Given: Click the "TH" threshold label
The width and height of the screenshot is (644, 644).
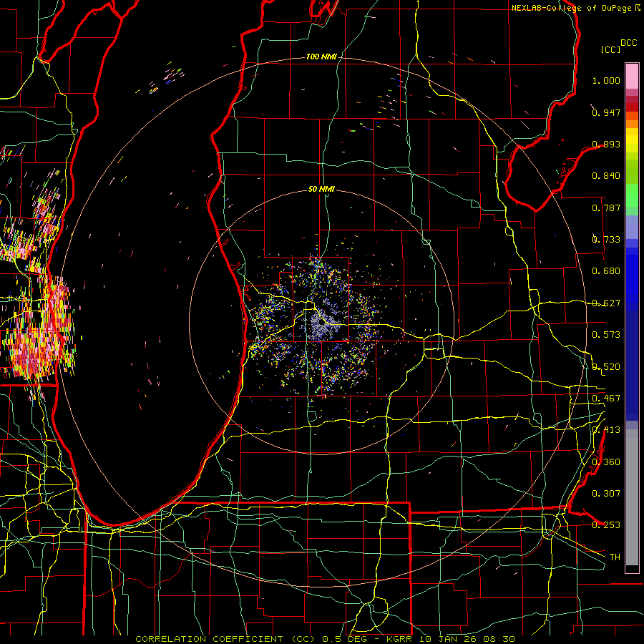Looking at the screenshot, I should (x=615, y=557).
